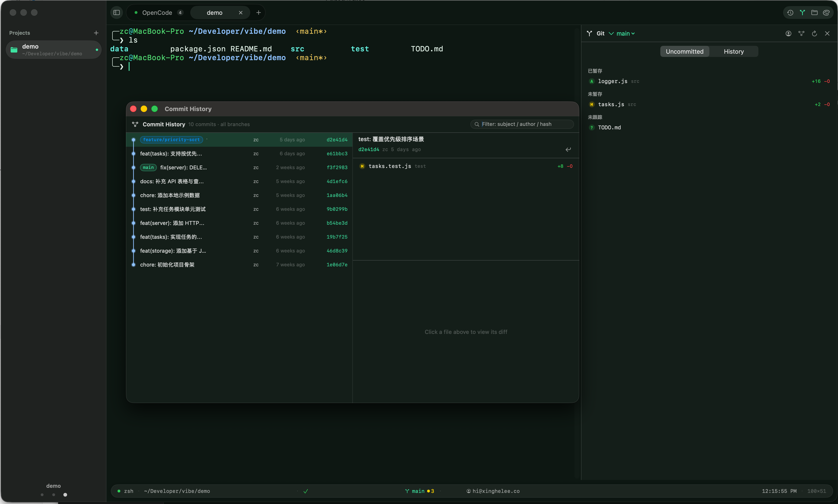The width and height of the screenshot is (838, 504).
Task: Select the demo project in sidebar
Action: (54, 50)
